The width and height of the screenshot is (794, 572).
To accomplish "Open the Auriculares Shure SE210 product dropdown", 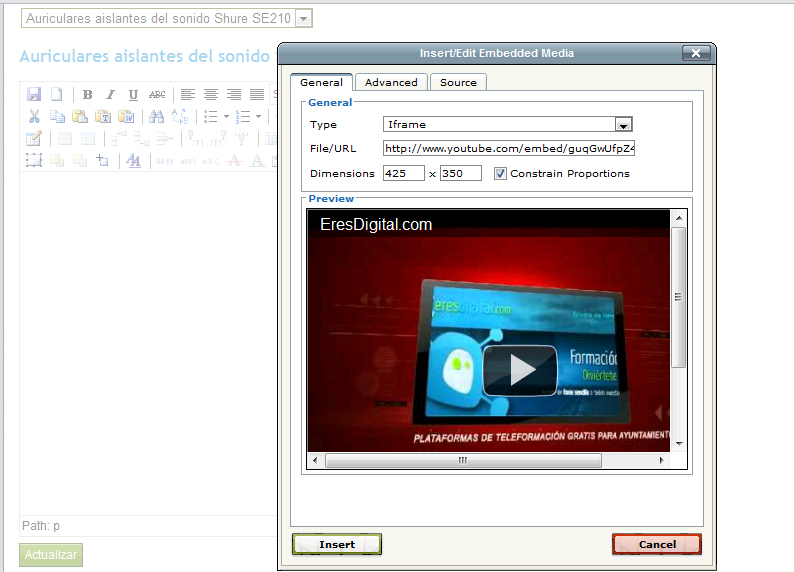I will click(167, 19).
